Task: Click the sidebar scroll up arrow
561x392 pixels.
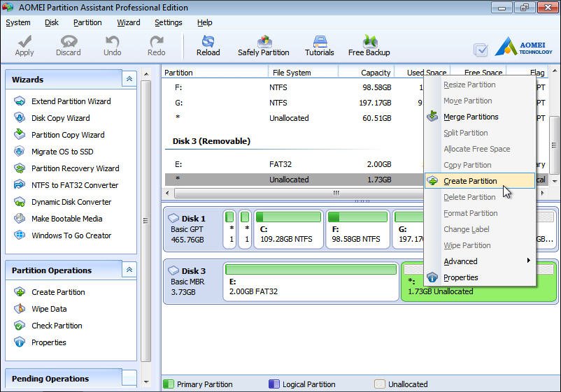Action: (x=146, y=74)
